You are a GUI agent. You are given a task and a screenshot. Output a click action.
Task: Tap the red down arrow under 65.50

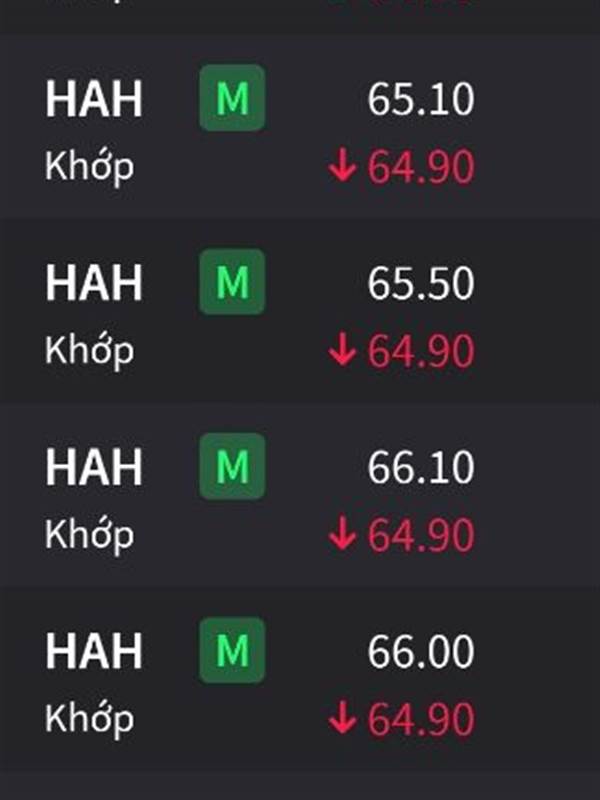coord(342,349)
